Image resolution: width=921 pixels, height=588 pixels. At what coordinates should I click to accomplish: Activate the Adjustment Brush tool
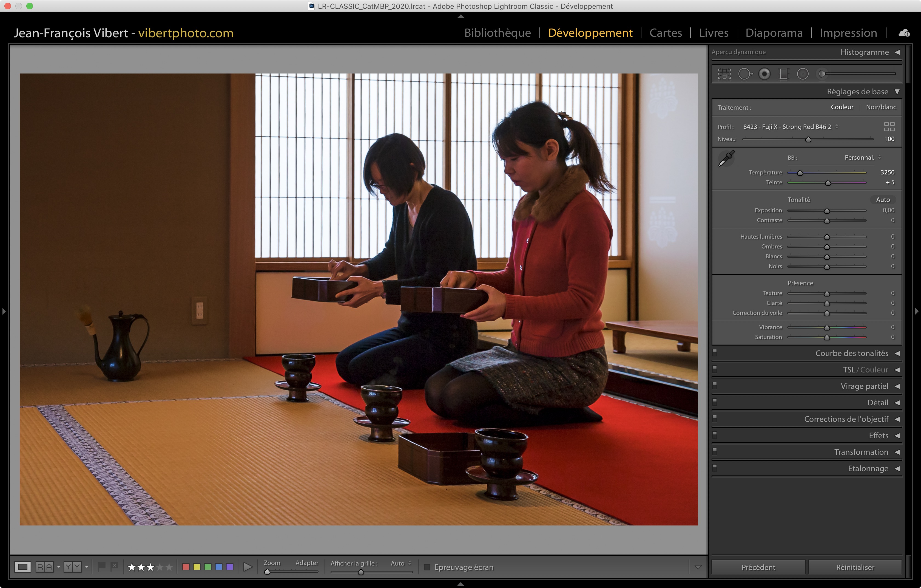(822, 74)
